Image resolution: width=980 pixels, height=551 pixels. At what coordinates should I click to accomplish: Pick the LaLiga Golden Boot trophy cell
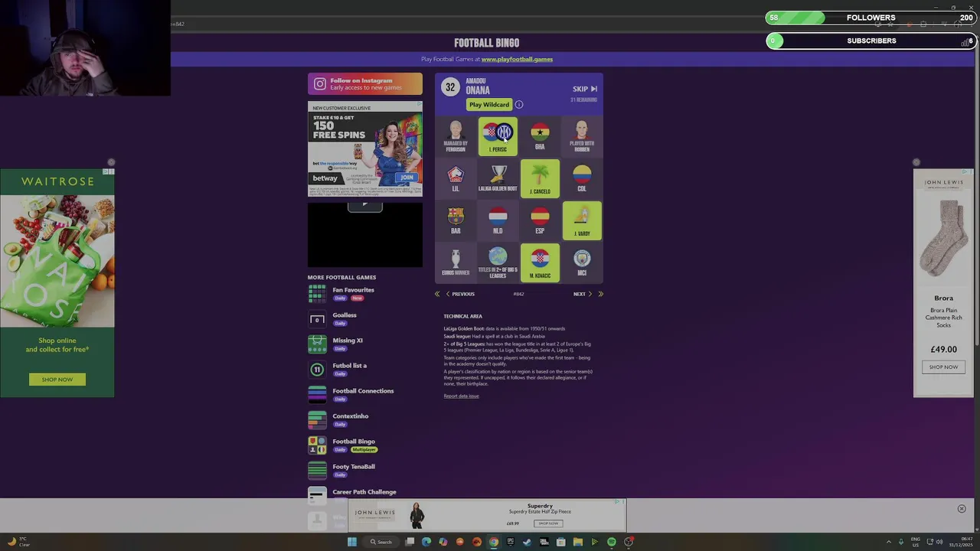pos(498,178)
